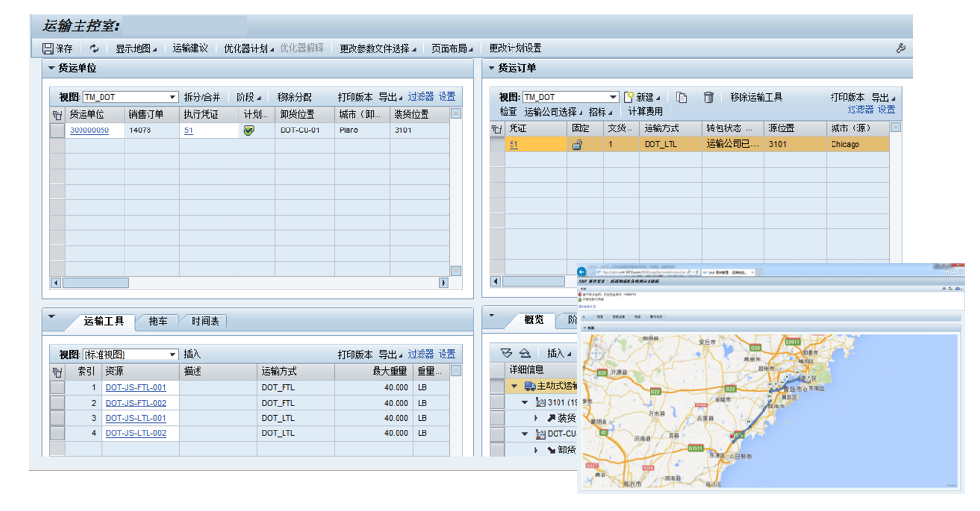Viewport: 980px width, 511px height.
Task: Select row of freight unit 300000050
Action: pos(57,130)
